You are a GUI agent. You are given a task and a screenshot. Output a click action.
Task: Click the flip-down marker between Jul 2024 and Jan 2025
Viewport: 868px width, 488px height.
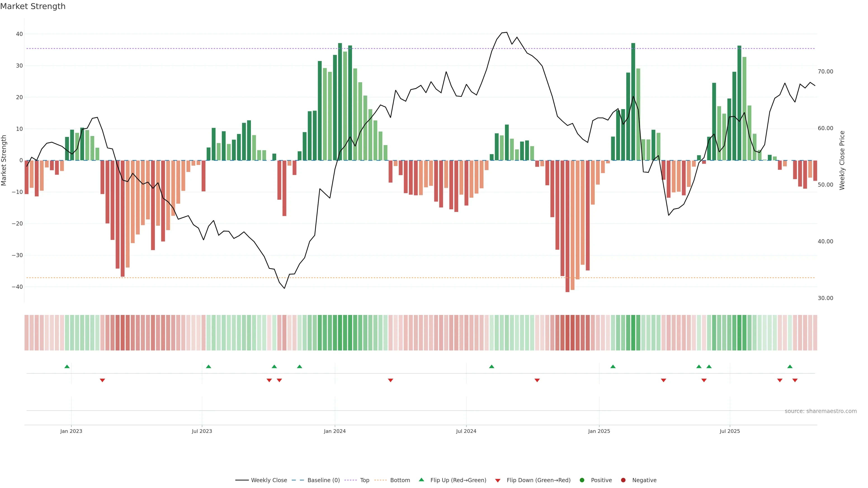[x=537, y=380]
